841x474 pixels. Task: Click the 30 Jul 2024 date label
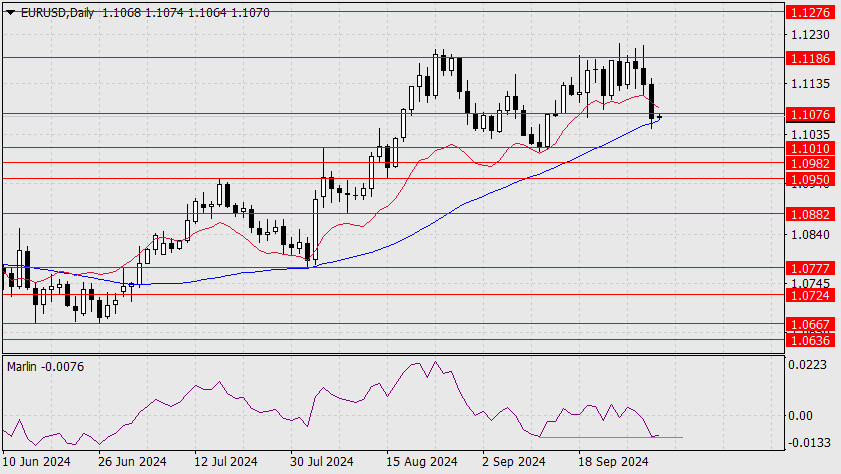[322, 462]
